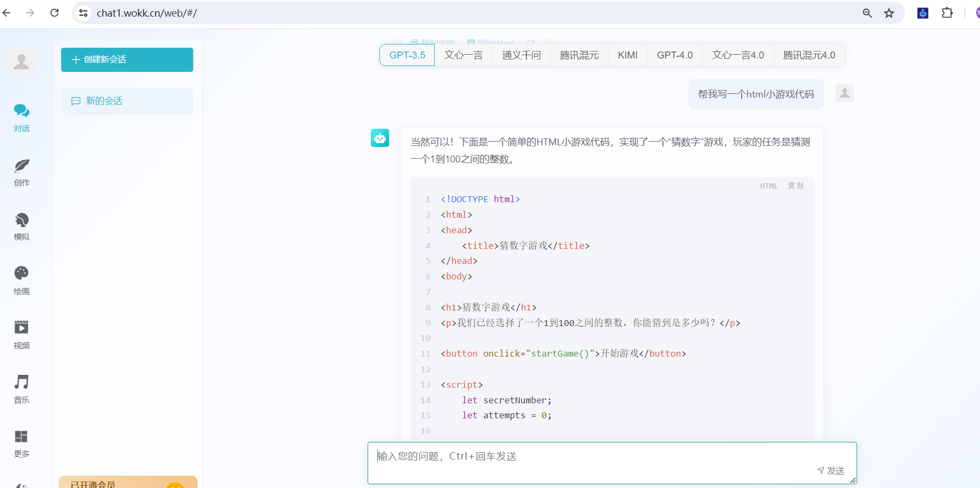Open the 绘画 drawing tool
The width and height of the screenshot is (980, 488).
[x=21, y=280]
